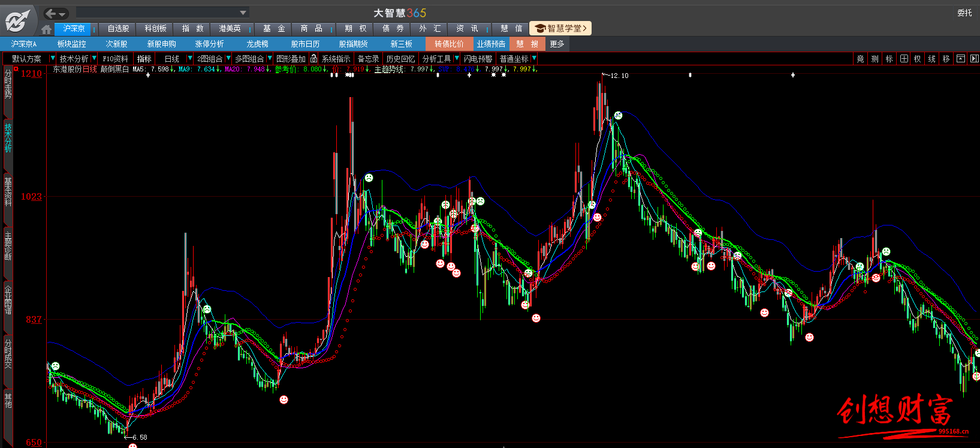
Task: Expand the 分析工具 dropdown arrow
Action: click(457, 58)
